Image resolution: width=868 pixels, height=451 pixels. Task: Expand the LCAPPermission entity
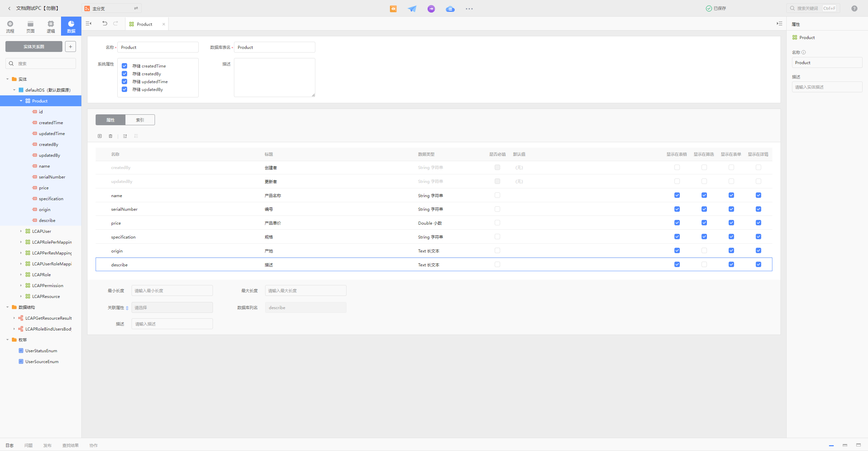click(21, 285)
